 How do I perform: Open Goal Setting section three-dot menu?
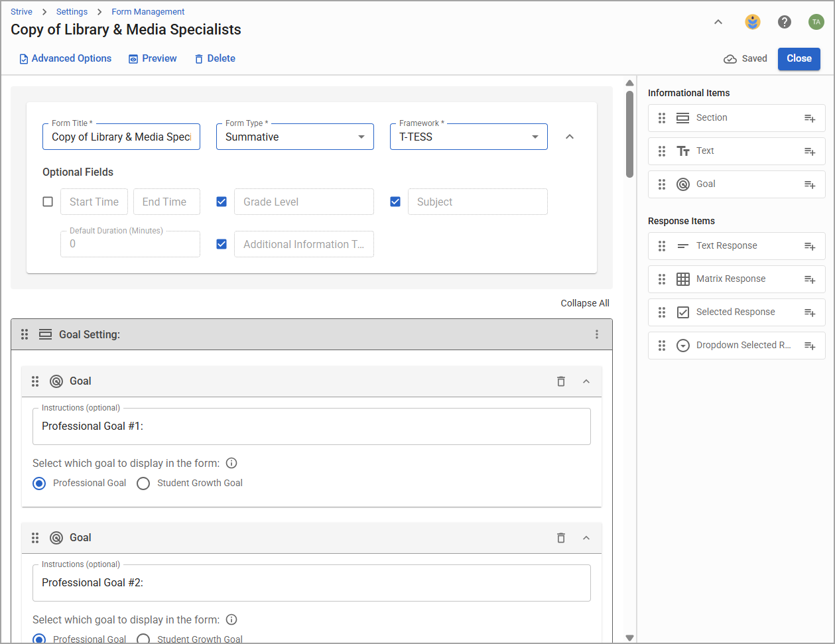tap(597, 334)
